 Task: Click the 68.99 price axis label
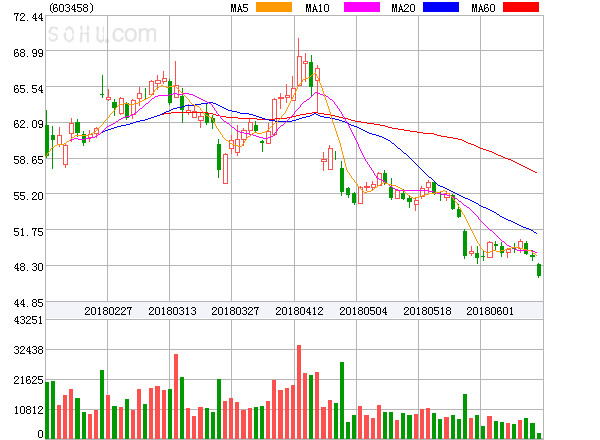click(x=28, y=53)
